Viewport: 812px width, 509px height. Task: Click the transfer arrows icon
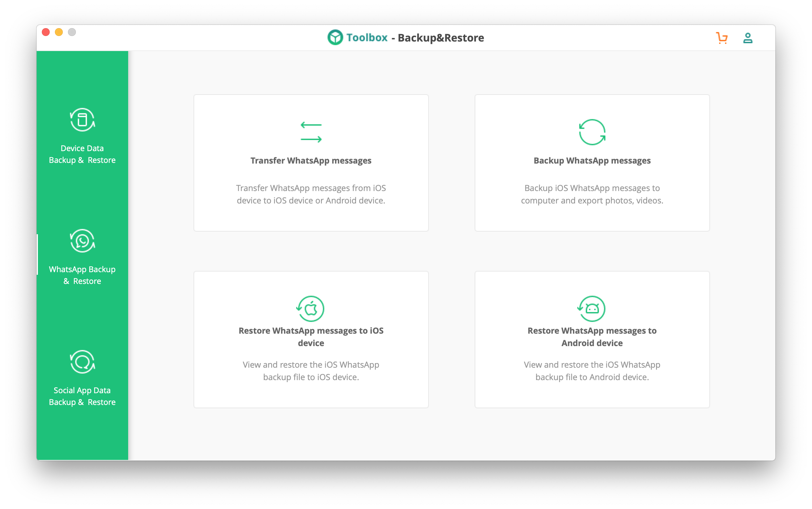click(311, 132)
